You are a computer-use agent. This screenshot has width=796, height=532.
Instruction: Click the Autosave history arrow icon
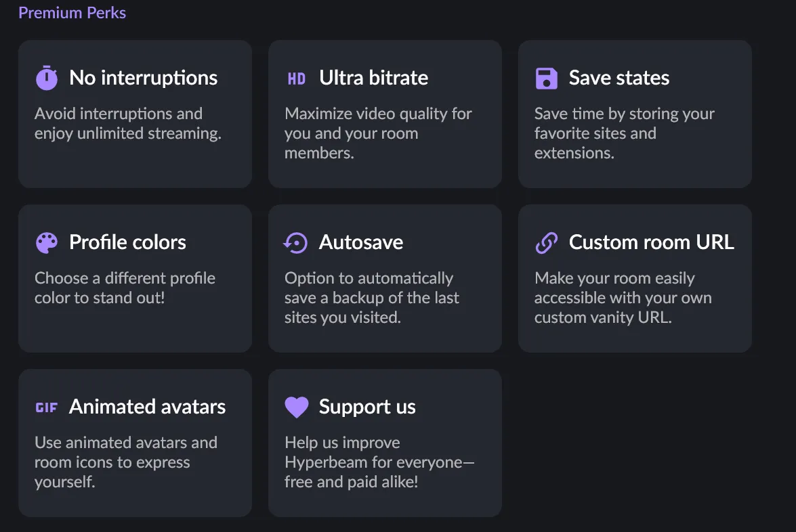[295, 243]
